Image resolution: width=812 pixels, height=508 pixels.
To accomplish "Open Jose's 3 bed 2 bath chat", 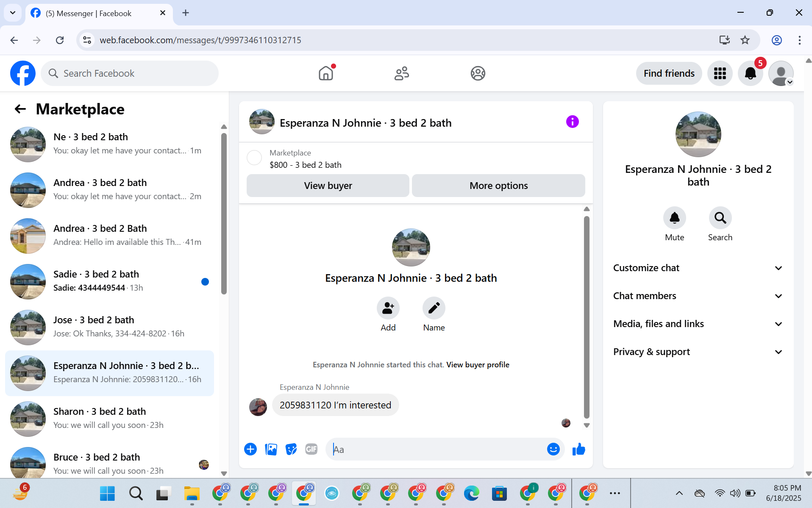I will coord(109,327).
